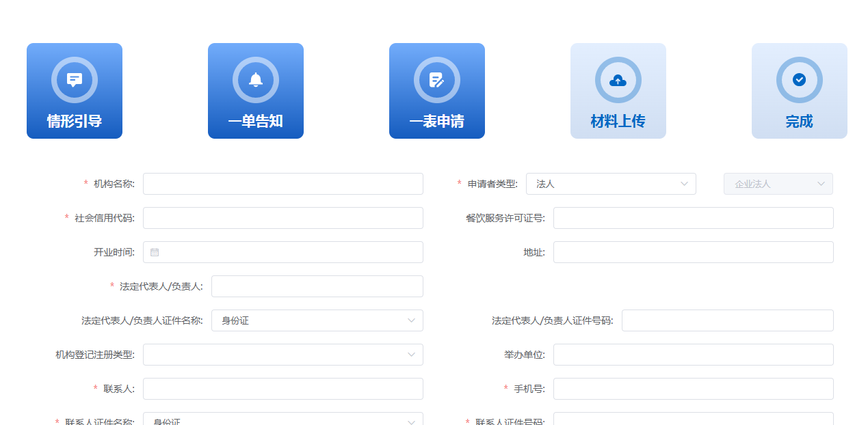Click the calendar icon in 开业时间 field
Viewport: 868px width, 425px height.
click(x=155, y=252)
